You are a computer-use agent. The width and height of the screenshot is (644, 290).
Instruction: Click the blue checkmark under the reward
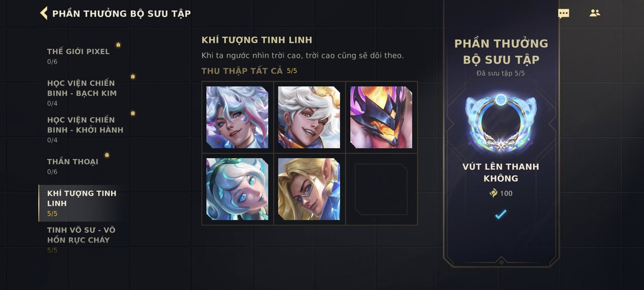click(x=501, y=214)
